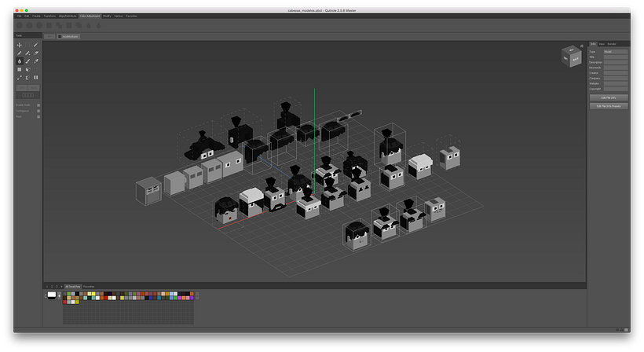Select the plain Pencil tool
The width and height of the screenshot is (644, 352).
pos(20,53)
